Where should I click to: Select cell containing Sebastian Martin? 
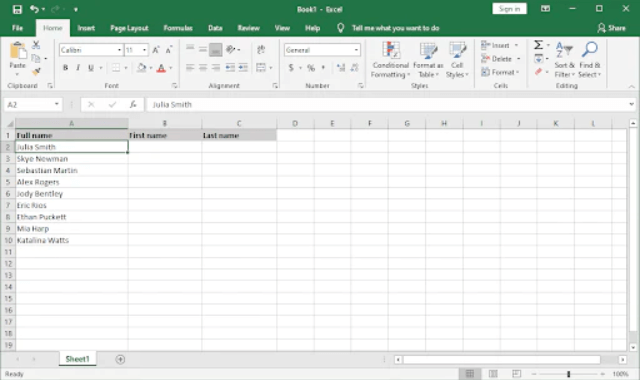[x=71, y=170]
